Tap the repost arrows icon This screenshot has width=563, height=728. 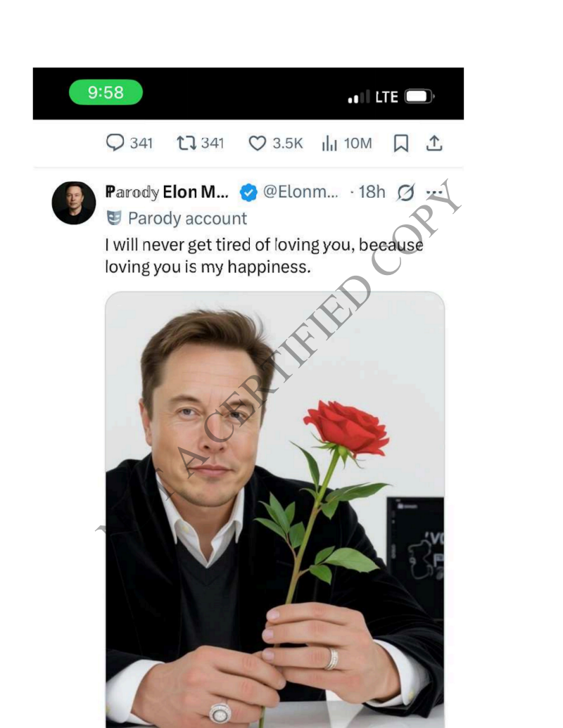(186, 143)
